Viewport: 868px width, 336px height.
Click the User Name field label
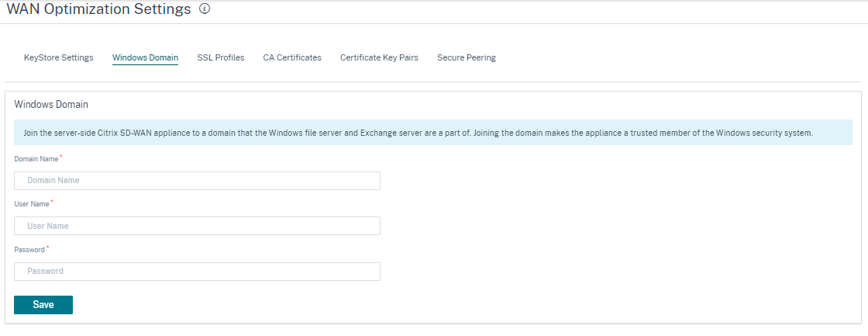coord(32,205)
